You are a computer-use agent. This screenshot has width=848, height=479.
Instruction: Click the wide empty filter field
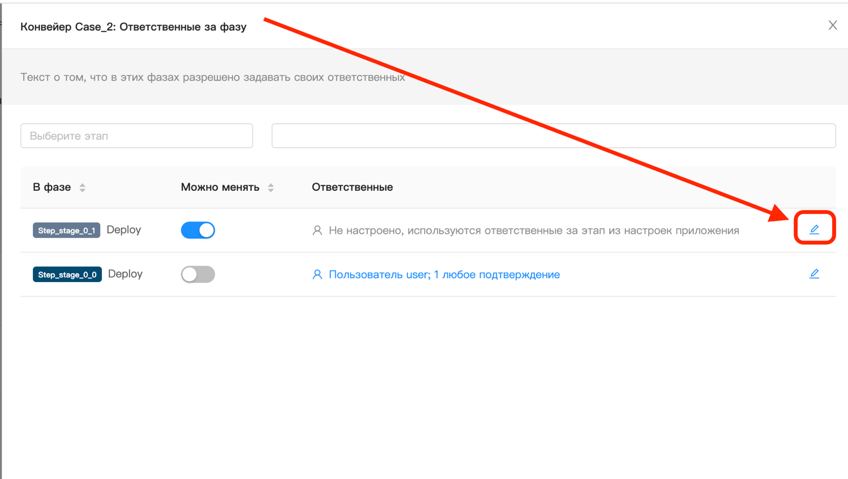[x=553, y=136]
